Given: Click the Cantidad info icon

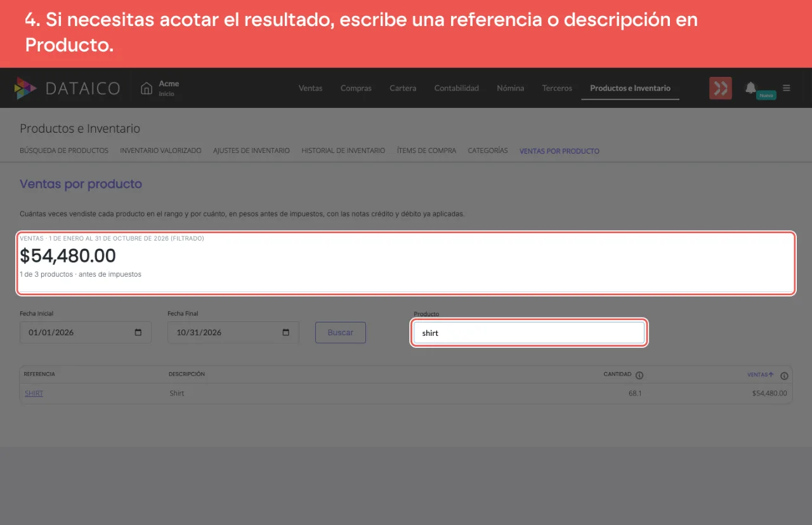Looking at the screenshot, I should pyautogui.click(x=639, y=375).
